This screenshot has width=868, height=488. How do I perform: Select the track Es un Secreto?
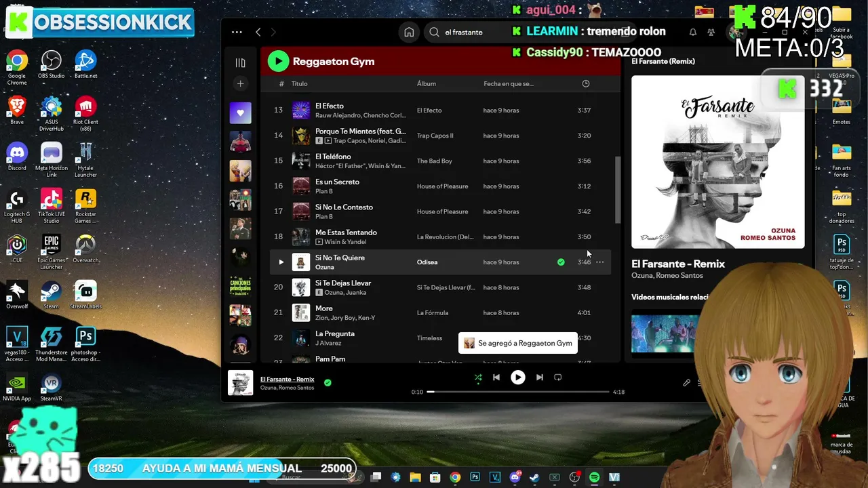tap(440, 186)
